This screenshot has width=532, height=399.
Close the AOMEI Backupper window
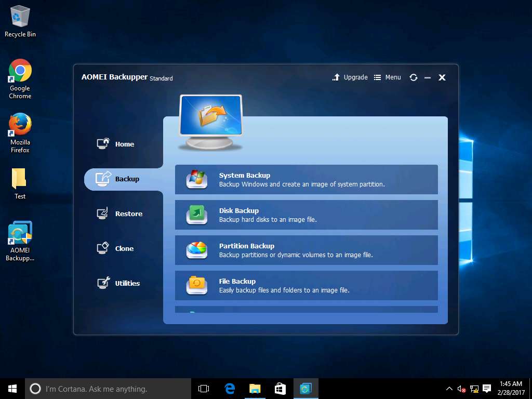[x=442, y=78]
